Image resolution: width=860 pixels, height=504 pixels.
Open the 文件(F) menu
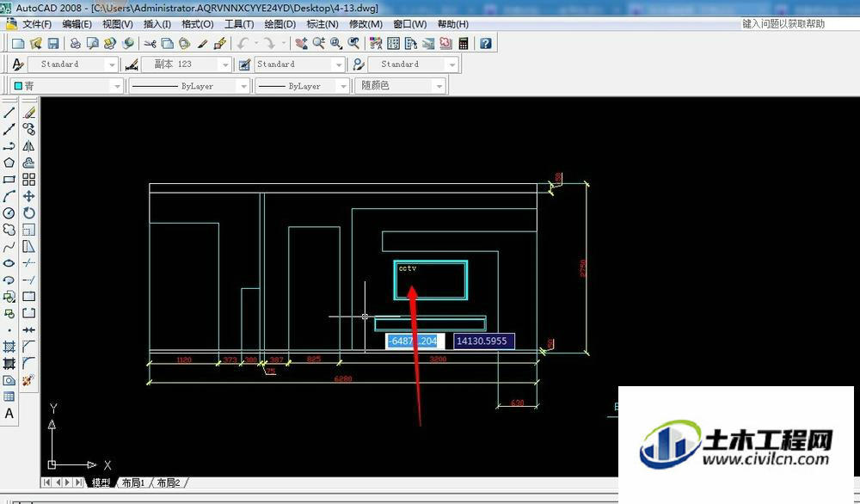(x=37, y=24)
